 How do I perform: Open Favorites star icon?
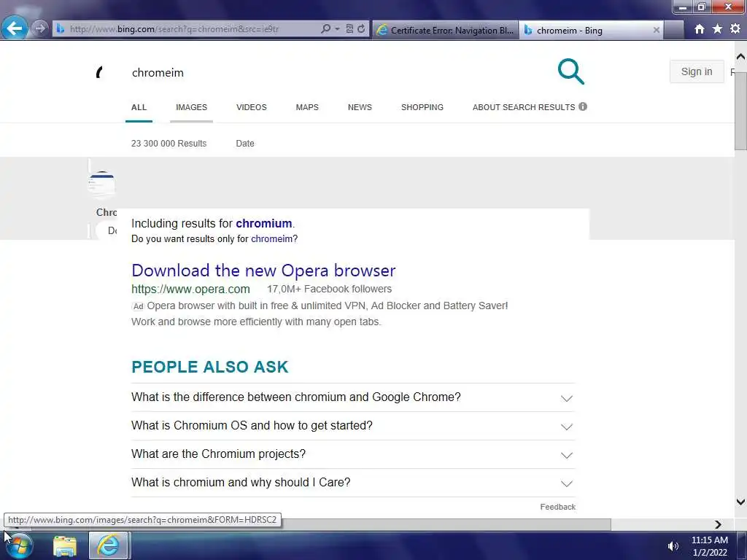[x=718, y=29]
